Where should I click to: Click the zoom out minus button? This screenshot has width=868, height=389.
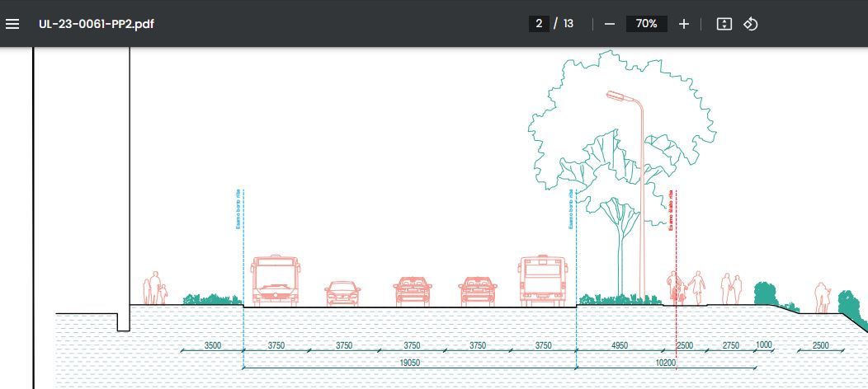(x=610, y=23)
